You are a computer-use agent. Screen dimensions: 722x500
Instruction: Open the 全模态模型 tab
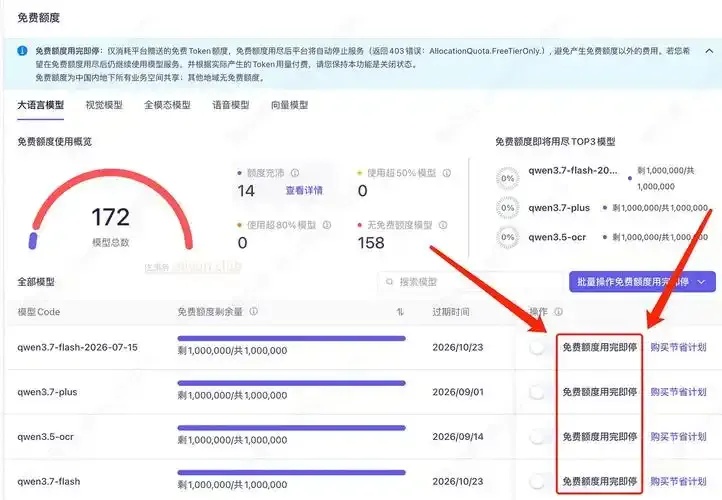pyautogui.click(x=167, y=105)
